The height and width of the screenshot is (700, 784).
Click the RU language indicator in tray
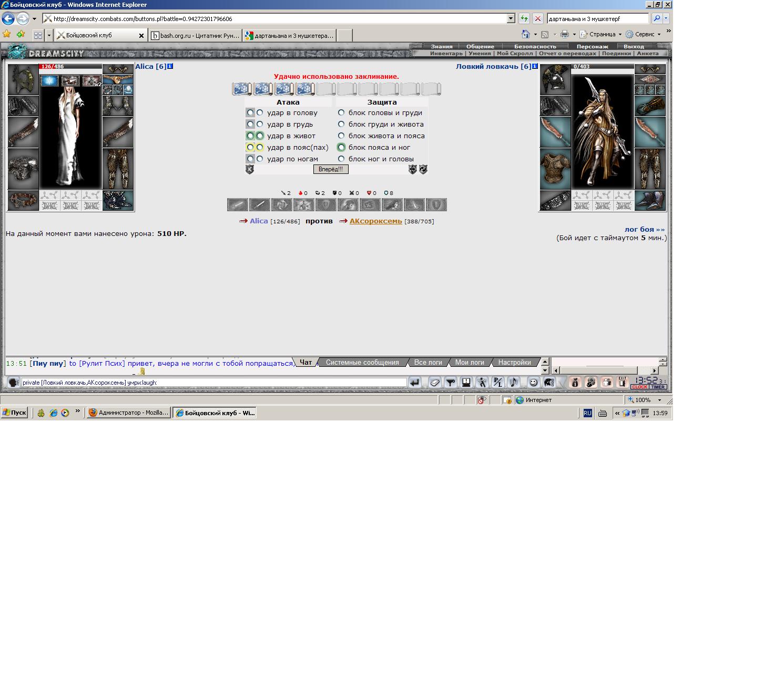[587, 413]
